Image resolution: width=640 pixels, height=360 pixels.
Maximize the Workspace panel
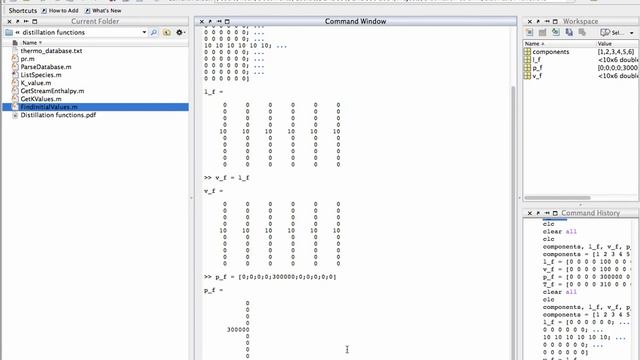(555, 21)
